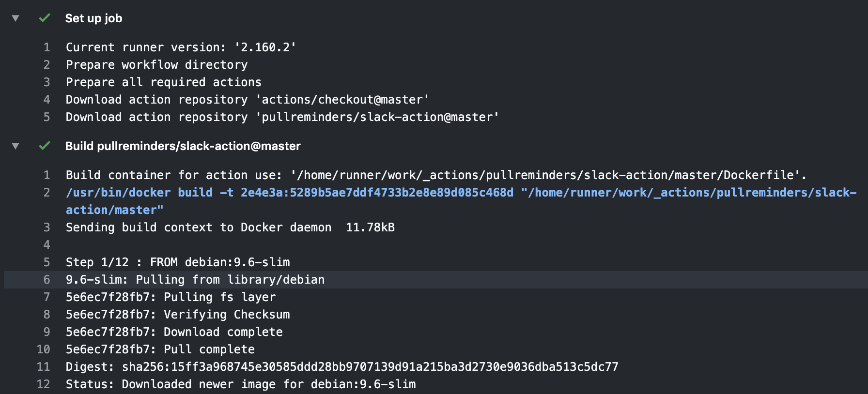The image size is (868, 394).
Task: Collapse the Build pullreminders/slack-action@master step
Action: pos(15,146)
